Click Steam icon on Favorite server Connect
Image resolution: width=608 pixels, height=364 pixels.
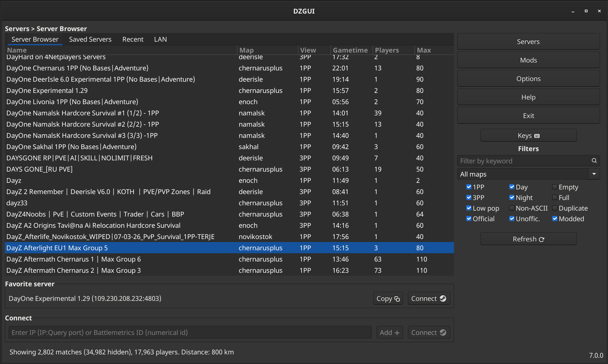click(x=443, y=299)
